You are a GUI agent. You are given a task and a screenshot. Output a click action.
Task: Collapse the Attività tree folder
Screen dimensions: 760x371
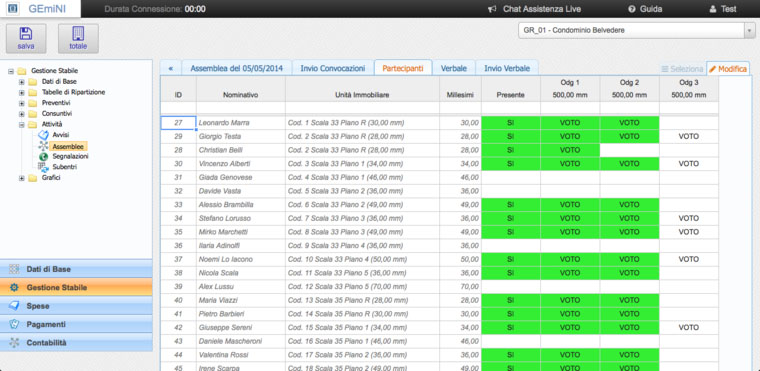(x=21, y=124)
